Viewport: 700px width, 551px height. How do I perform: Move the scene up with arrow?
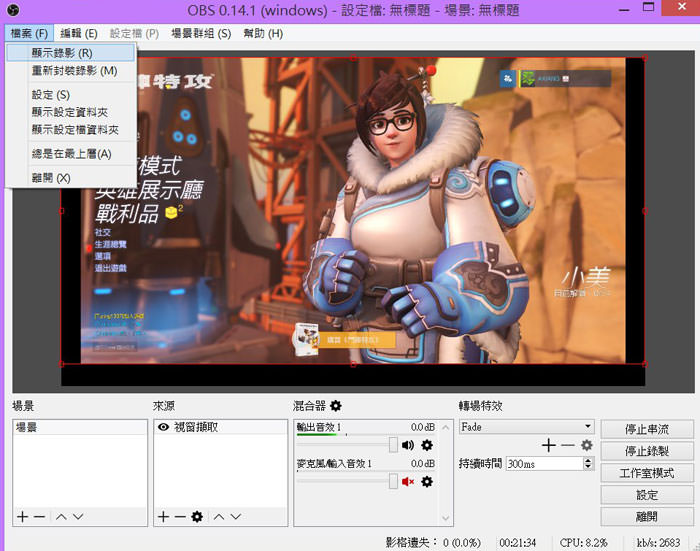[61, 517]
